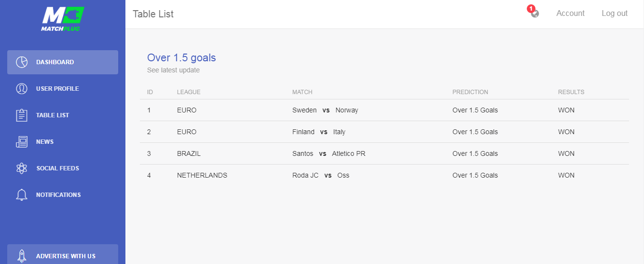Image resolution: width=644 pixels, height=264 pixels.
Task: Click the Log out link
Action: click(615, 14)
